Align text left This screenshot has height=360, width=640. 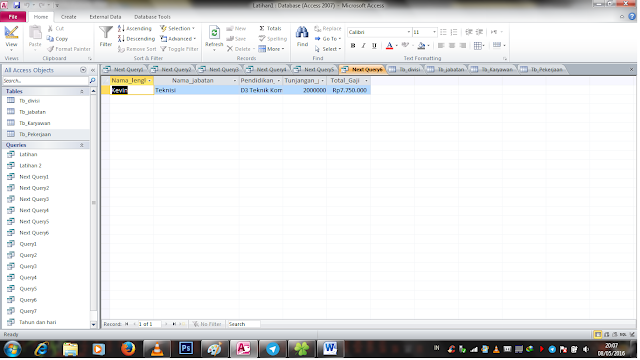click(441, 46)
